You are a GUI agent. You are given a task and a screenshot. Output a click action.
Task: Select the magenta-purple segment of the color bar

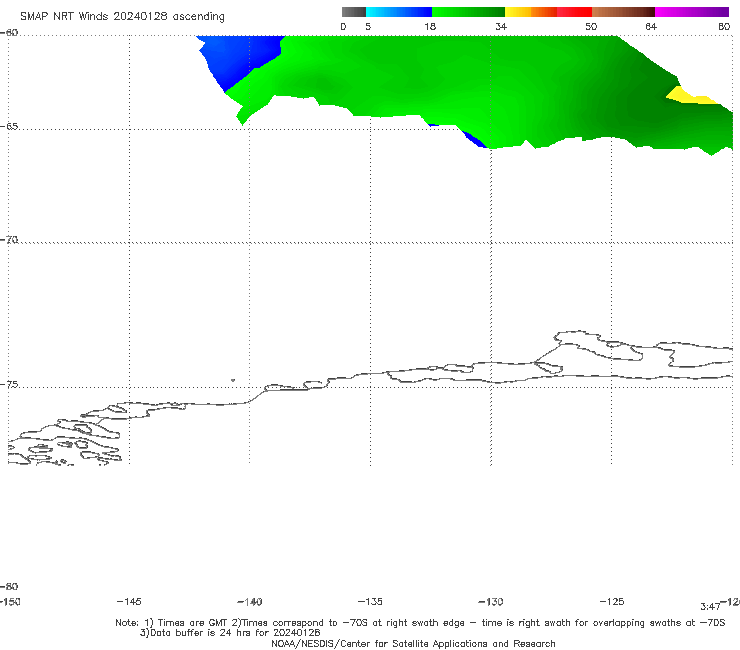click(692, 12)
